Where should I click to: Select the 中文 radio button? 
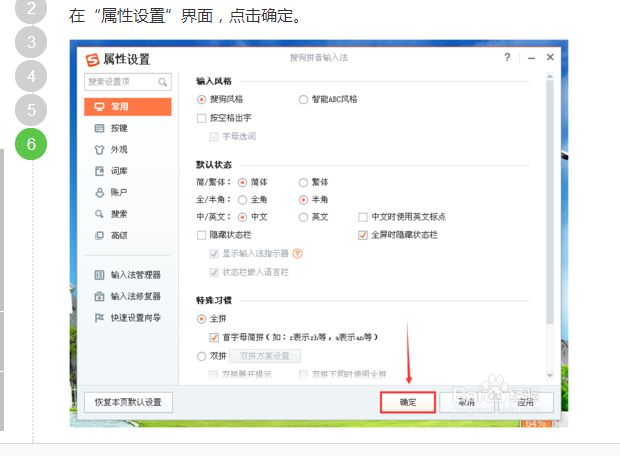pos(242,217)
